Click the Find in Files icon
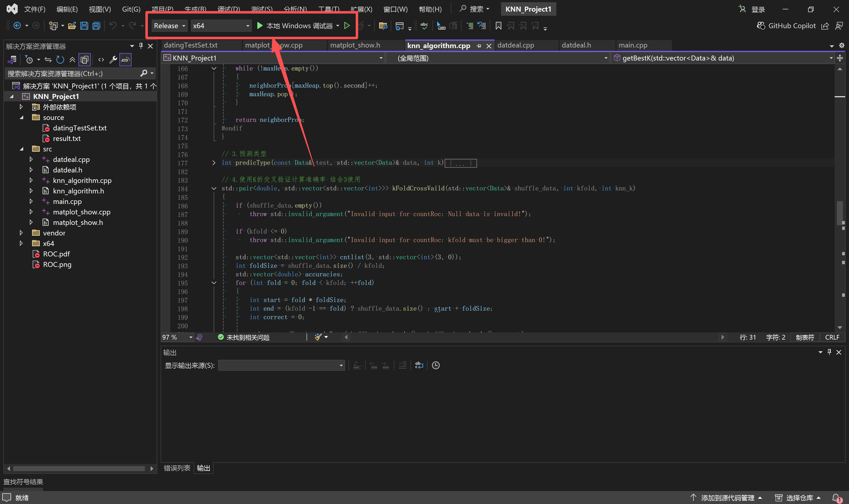Image resolution: width=849 pixels, height=504 pixels. (x=383, y=26)
